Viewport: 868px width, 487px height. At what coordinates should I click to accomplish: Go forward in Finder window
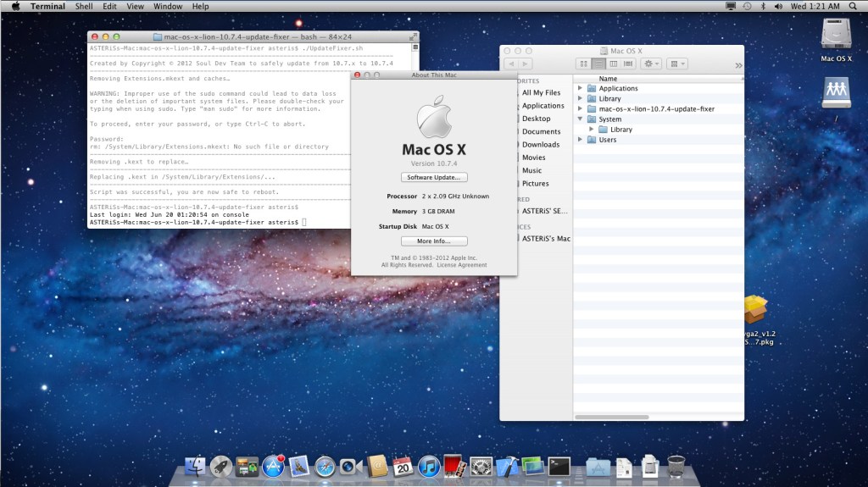[x=526, y=64]
